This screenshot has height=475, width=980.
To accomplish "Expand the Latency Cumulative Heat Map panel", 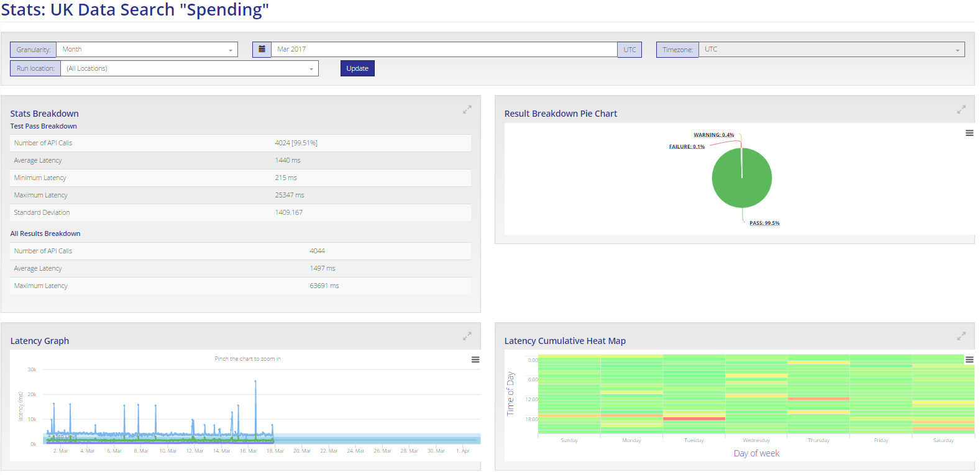I will (x=961, y=336).
